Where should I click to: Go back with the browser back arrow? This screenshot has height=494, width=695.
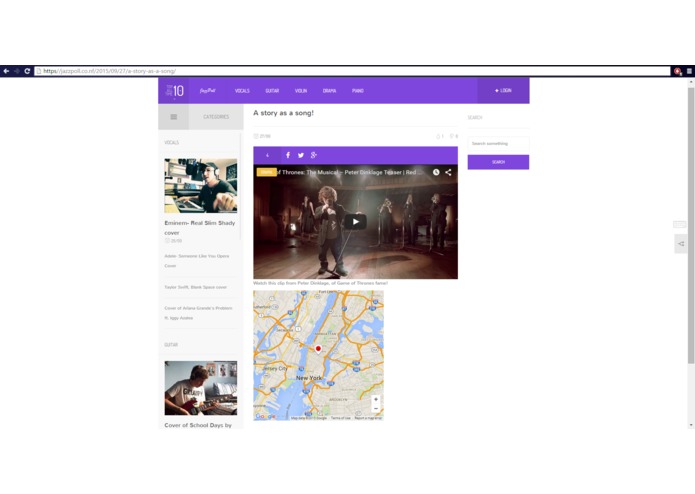click(6, 71)
